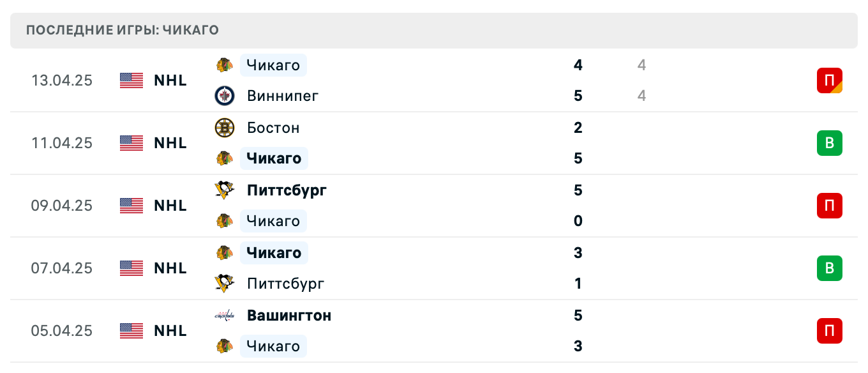
Task: Open the Бостон team link
Action: click(x=273, y=128)
